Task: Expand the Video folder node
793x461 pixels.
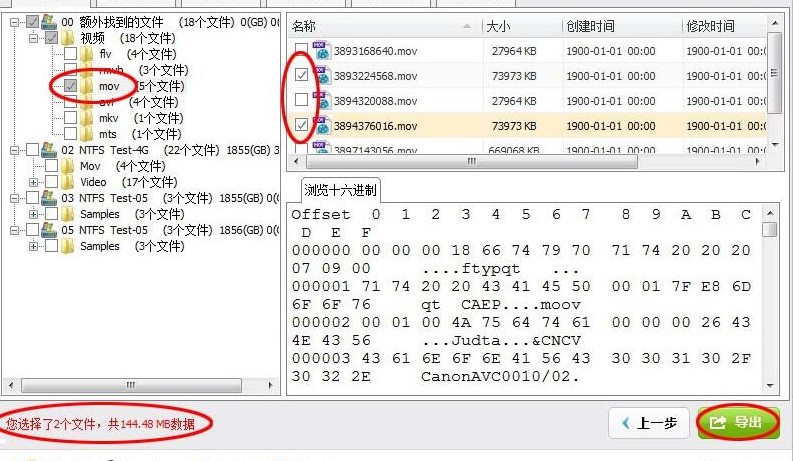Action: click(33, 182)
